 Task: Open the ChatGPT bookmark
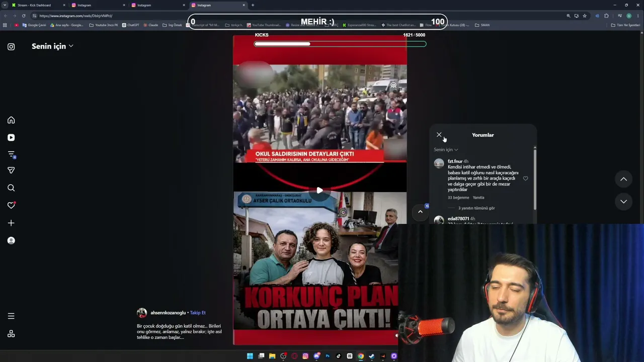[x=131, y=25]
